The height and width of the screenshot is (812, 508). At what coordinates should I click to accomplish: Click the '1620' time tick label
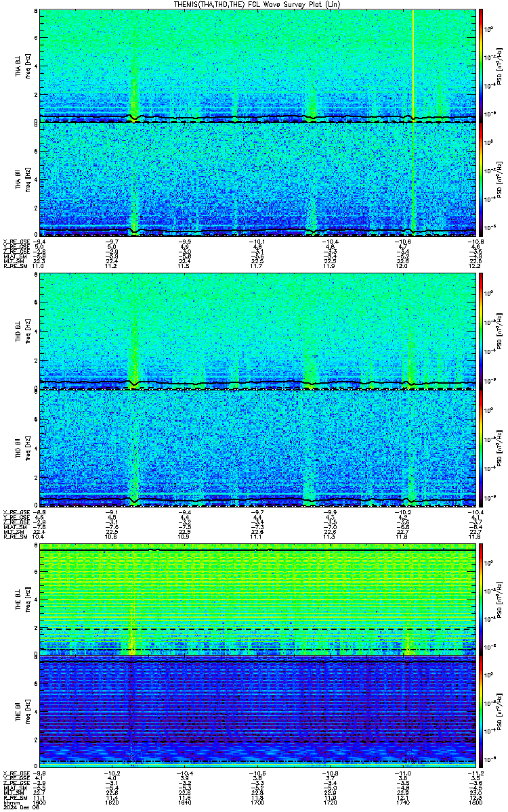point(112,803)
